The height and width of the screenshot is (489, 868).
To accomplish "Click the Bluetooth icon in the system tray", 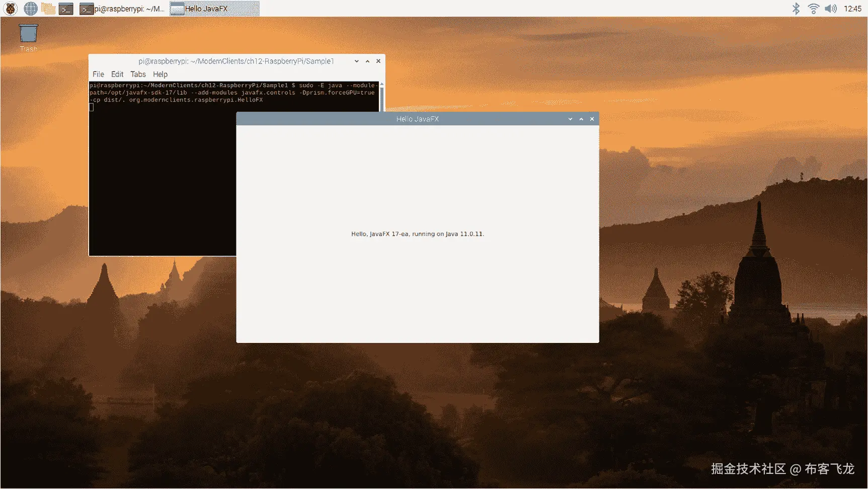I will pyautogui.click(x=796, y=8).
